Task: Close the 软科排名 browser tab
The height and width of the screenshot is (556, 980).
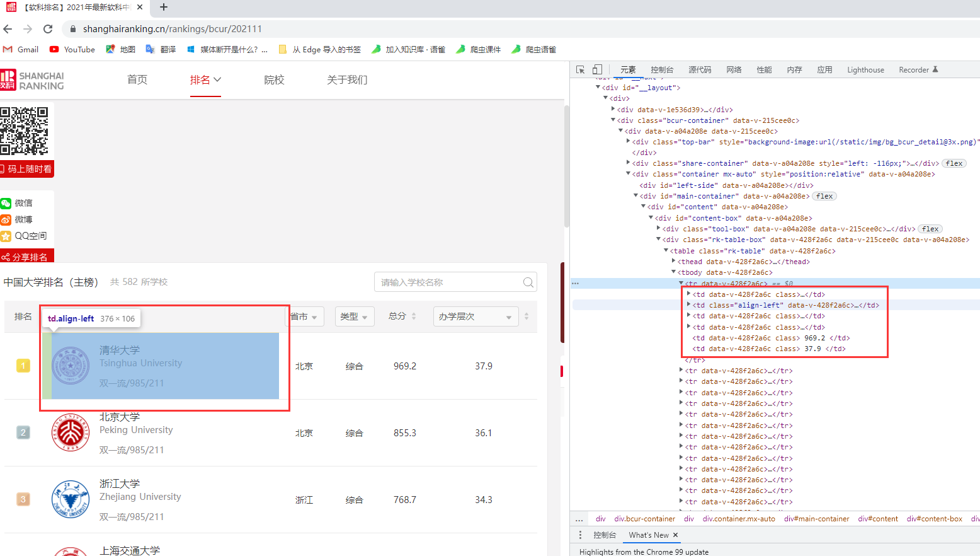Action: point(140,7)
